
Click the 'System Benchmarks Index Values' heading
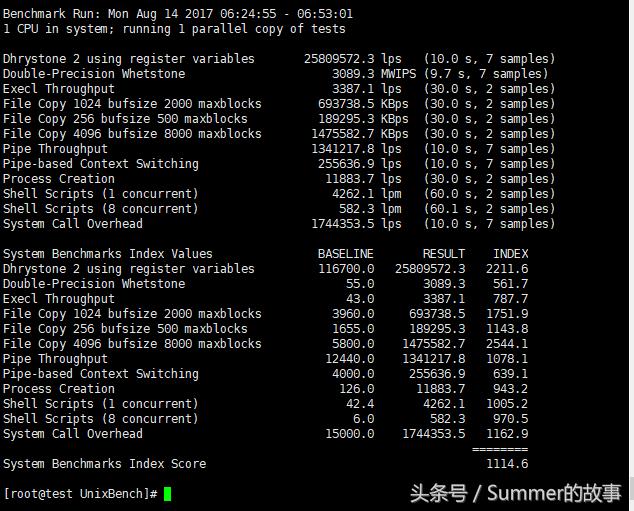point(108,254)
